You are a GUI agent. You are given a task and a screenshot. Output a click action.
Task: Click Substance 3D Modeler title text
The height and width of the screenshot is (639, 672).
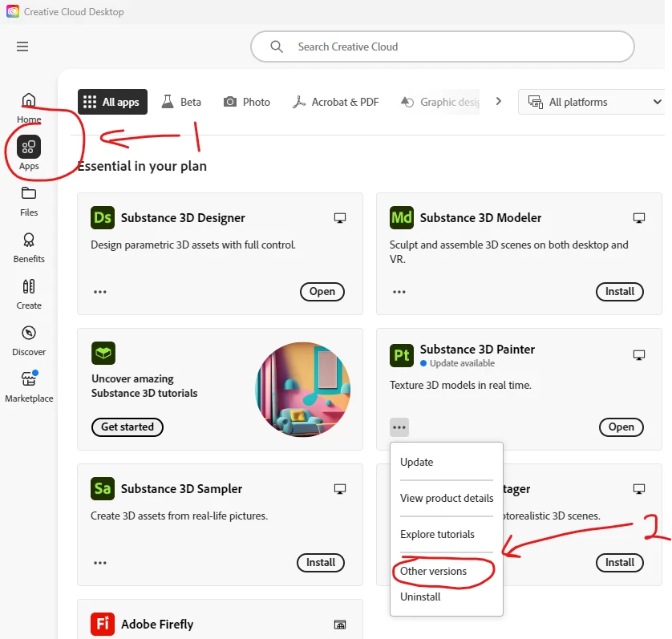click(480, 218)
